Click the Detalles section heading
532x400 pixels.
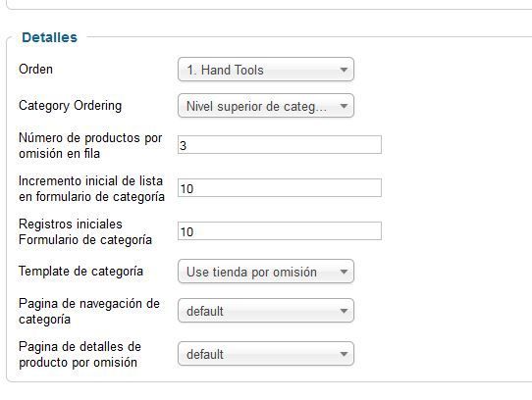(49, 37)
